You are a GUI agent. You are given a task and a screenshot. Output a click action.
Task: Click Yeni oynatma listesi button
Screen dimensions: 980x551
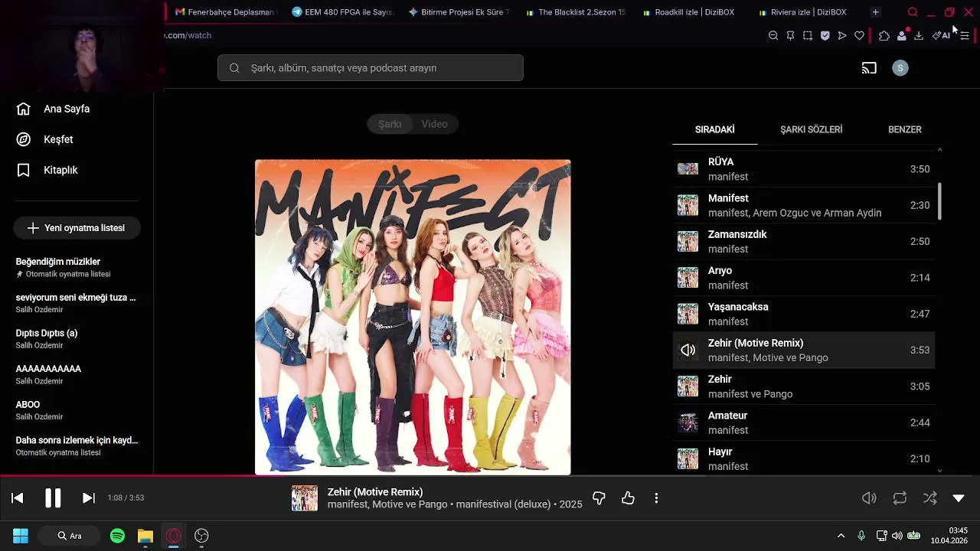77,228
